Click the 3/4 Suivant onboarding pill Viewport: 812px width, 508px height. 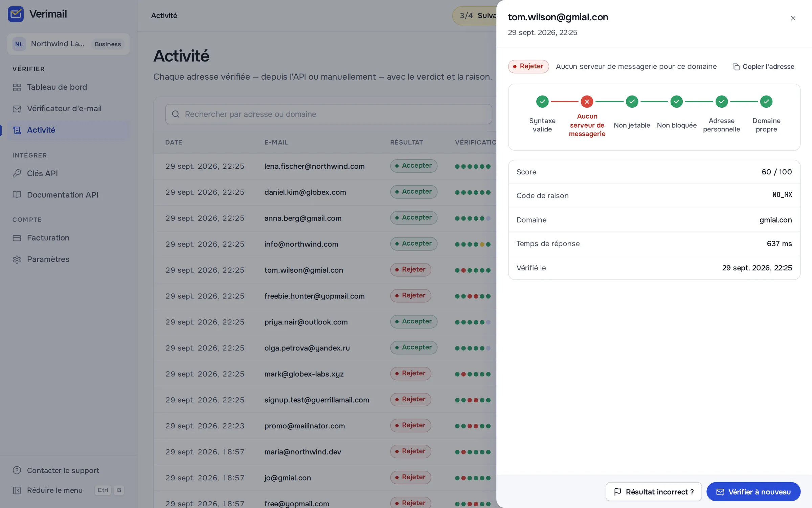click(474, 16)
